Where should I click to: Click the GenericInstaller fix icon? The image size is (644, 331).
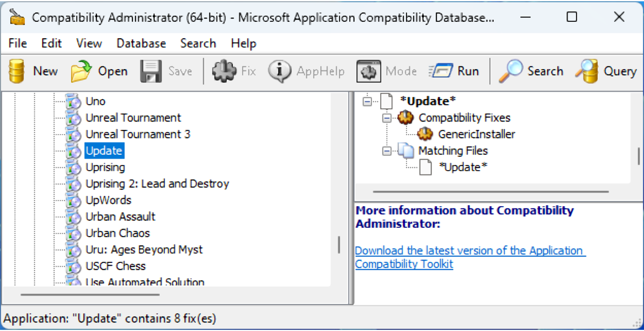[x=425, y=134]
